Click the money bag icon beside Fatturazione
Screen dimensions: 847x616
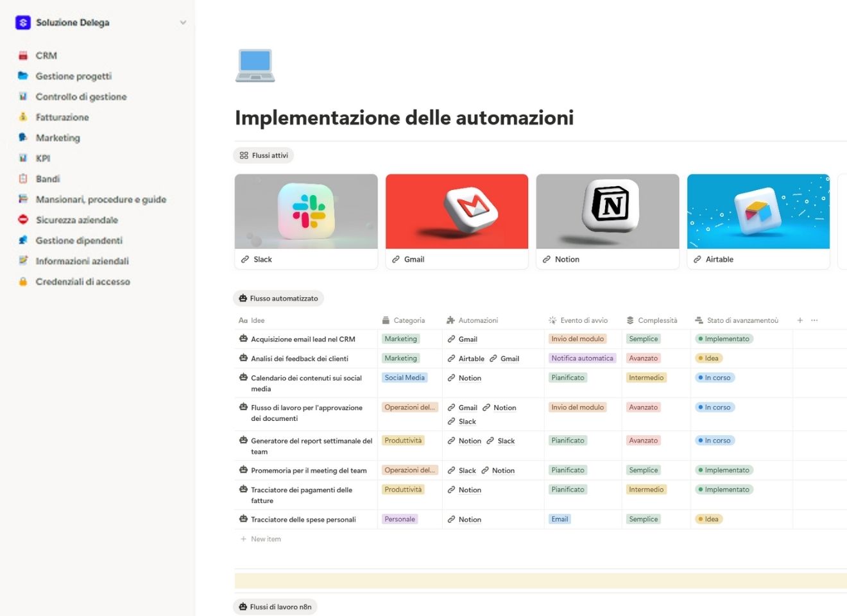pos(23,117)
